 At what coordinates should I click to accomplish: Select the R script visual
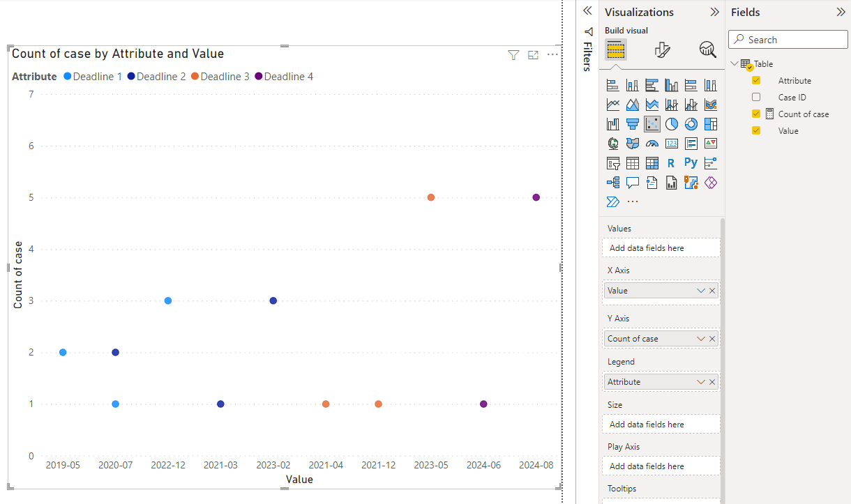671,163
